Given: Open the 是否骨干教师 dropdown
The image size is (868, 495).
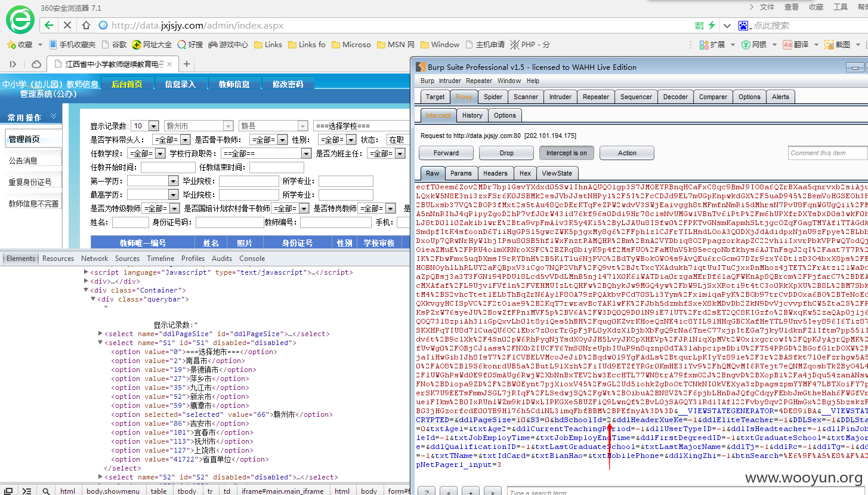Looking at the screenshot, I should click(269, 140).
